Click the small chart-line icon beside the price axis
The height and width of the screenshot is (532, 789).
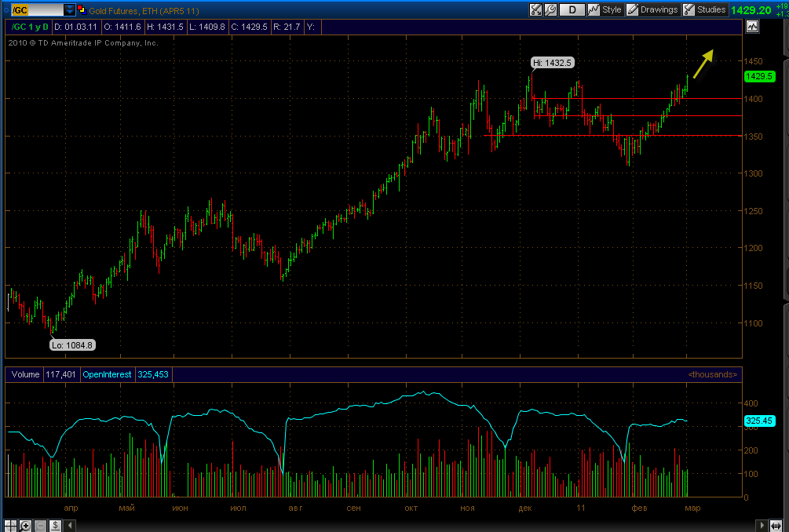pos(752,27)
